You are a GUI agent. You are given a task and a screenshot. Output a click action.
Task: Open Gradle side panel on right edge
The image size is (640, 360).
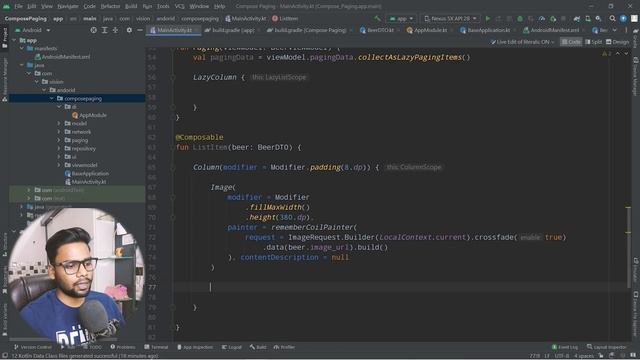[636, 37]
